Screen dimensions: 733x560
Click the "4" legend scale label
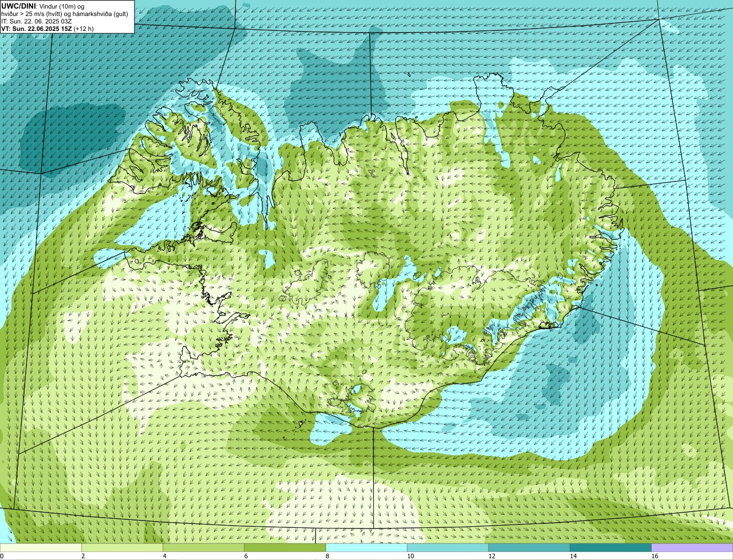(x=164, y=556)
